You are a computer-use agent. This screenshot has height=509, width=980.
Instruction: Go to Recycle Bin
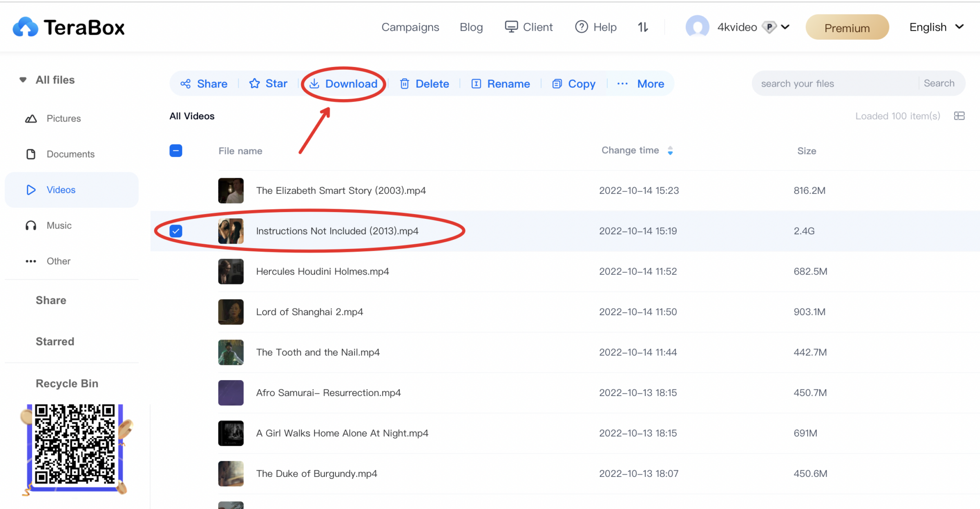coord(67,384)
